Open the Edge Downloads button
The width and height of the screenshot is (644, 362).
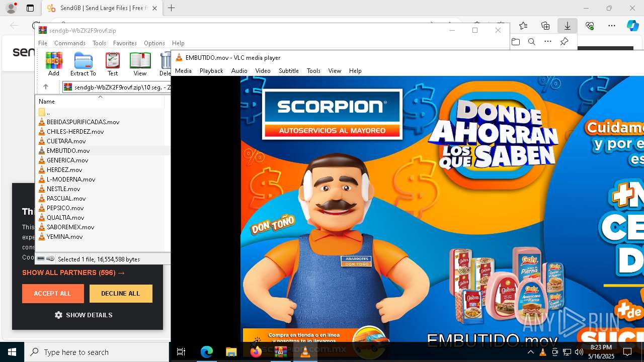click(567, 26)
